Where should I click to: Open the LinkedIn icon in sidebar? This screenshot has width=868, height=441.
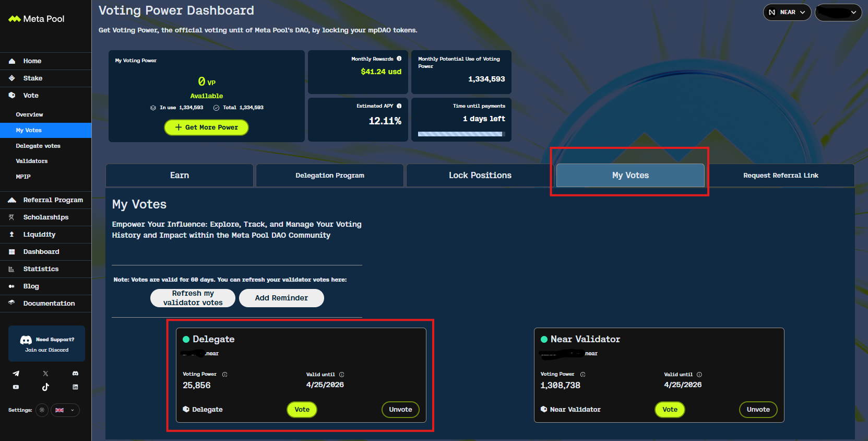(75, 387)
